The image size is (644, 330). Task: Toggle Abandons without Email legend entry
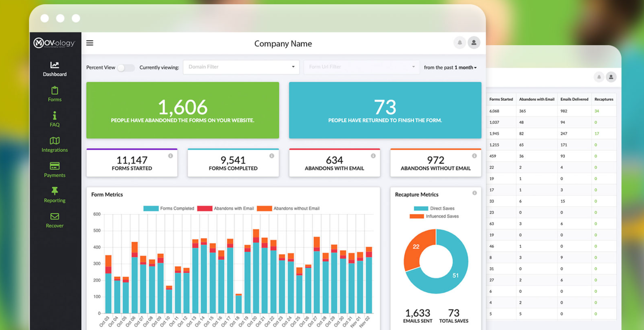click(x=288, y=208)
